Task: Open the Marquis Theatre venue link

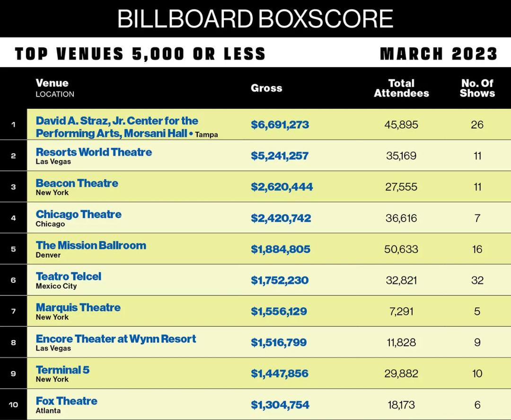Action: point(78,307)
